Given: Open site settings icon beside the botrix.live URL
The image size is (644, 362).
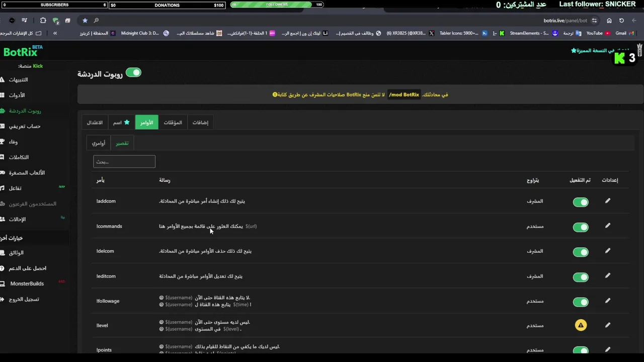Looking at the screenshot, I should 594,21.
